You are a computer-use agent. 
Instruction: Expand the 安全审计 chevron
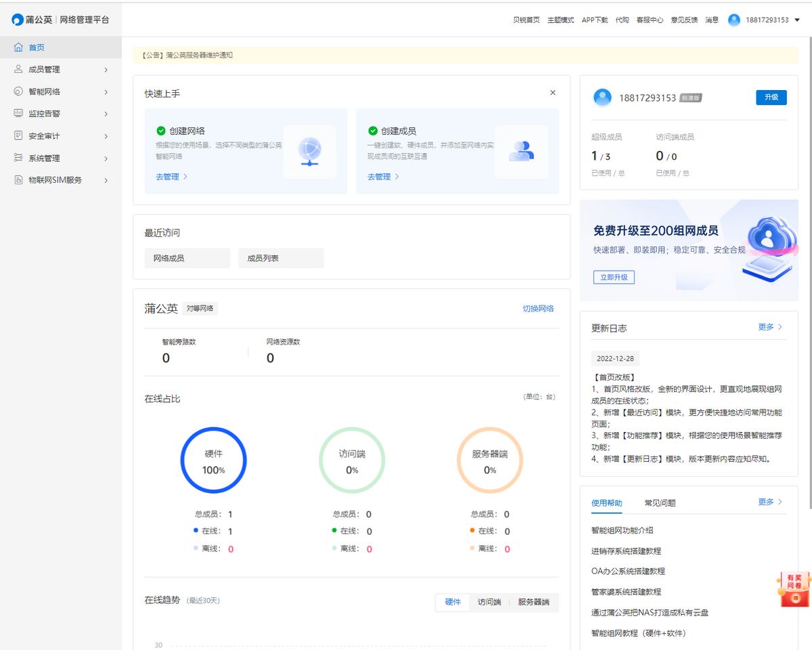[106, 136]
